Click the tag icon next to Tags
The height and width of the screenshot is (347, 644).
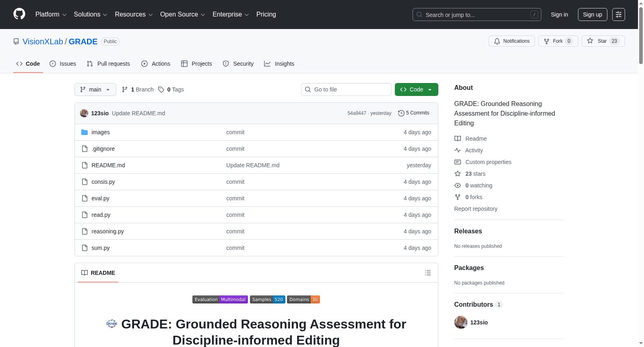[x=161, y=89]
